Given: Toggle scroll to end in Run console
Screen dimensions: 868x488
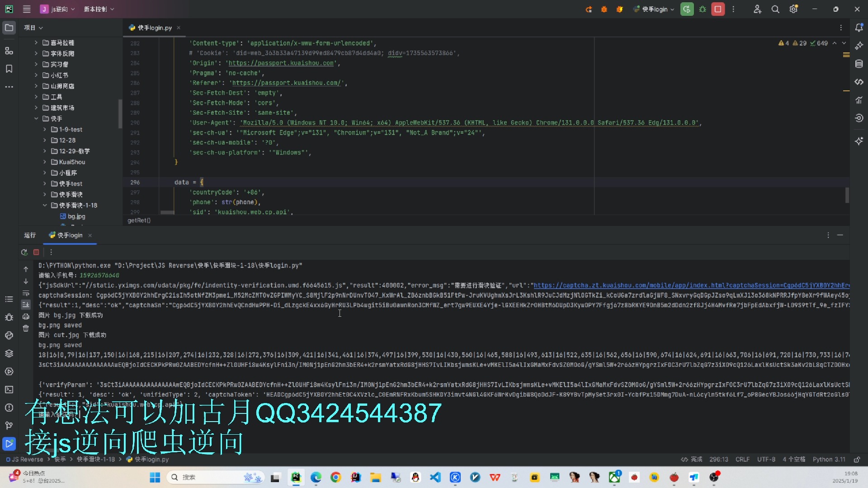Looking at the screenshot, I should [x=26, y=305].
